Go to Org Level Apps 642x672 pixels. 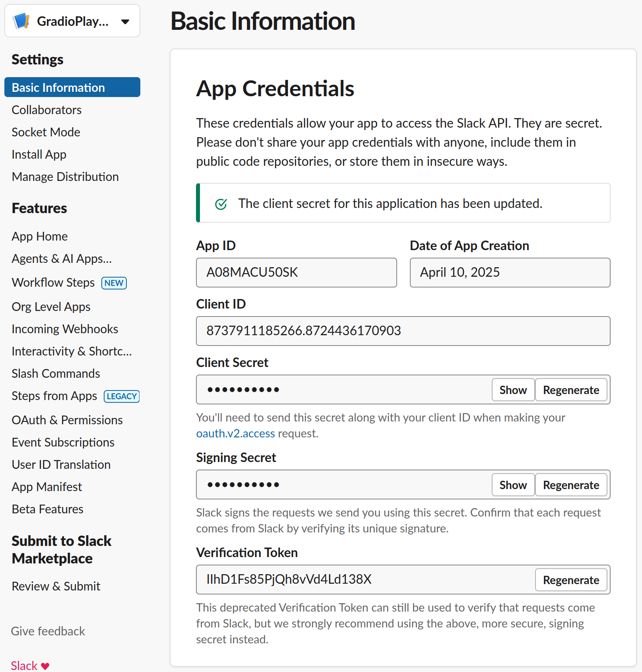pos(51,307)
